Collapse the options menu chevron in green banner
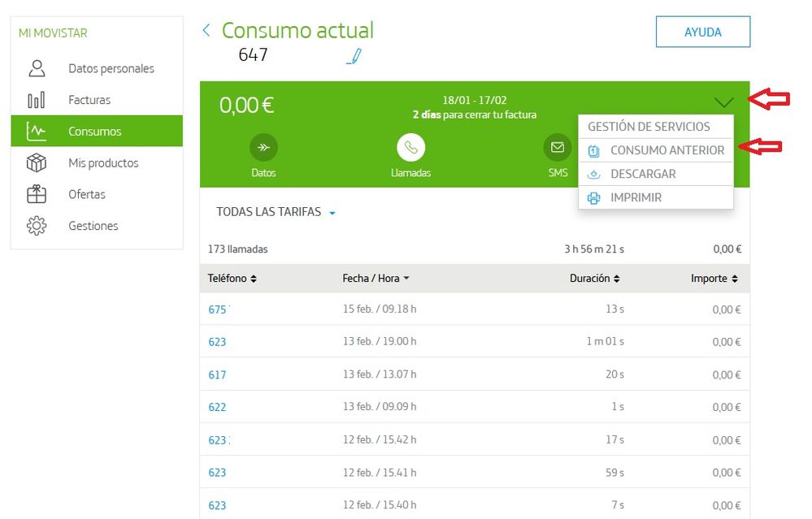 click(724, 102)
